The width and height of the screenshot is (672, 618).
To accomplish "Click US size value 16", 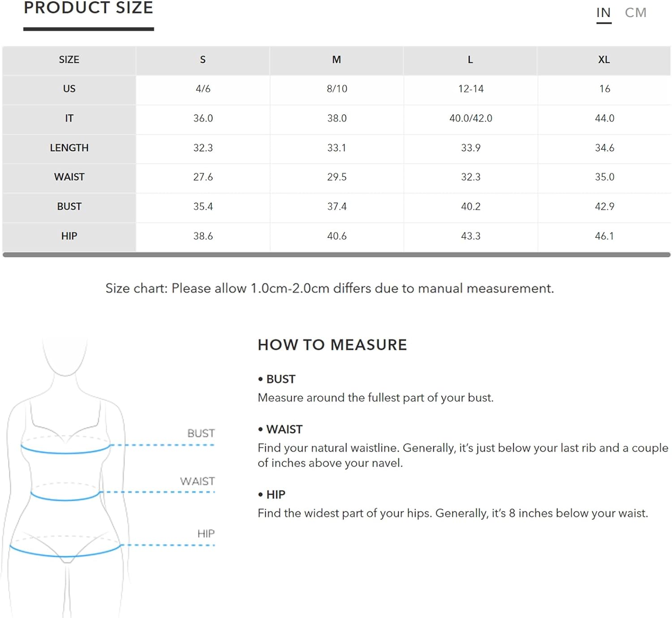I will (604, 89).
